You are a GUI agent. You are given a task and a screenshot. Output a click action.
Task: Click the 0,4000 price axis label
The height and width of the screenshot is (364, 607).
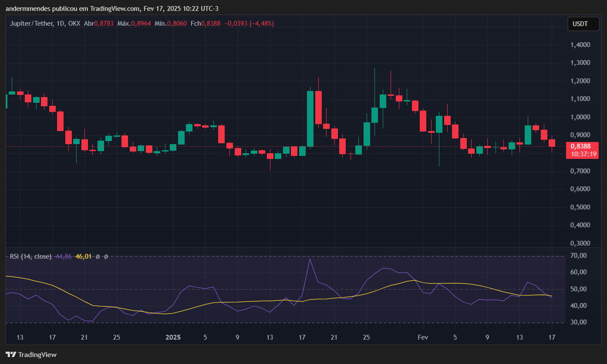tap(581, 225)
